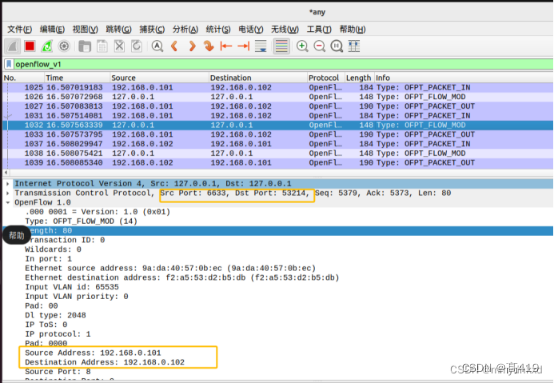The image size is (554, 383).
Task: Click the display filter bookmark icon
Action: pos(9,64)
